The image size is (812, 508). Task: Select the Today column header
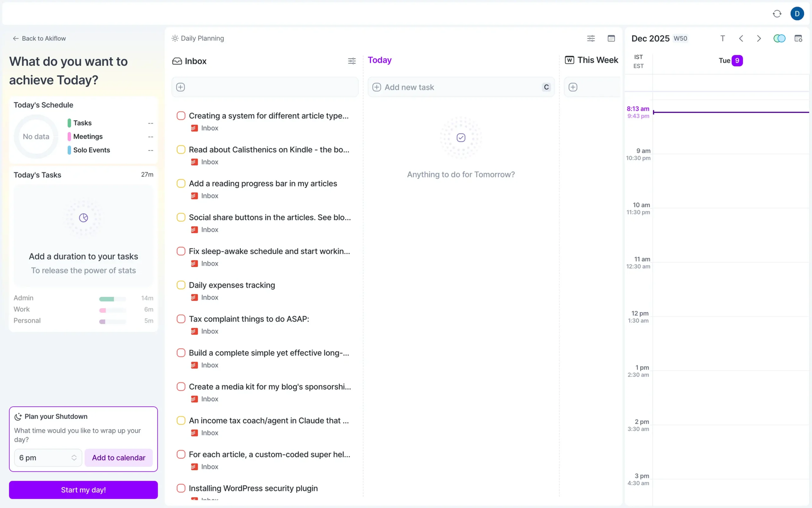click(379, 60)
